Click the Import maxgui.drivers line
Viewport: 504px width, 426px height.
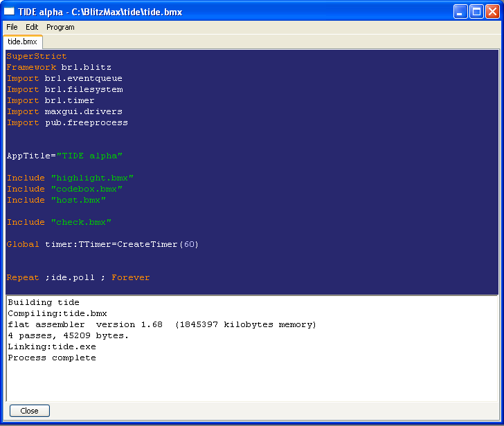(64, 112)
